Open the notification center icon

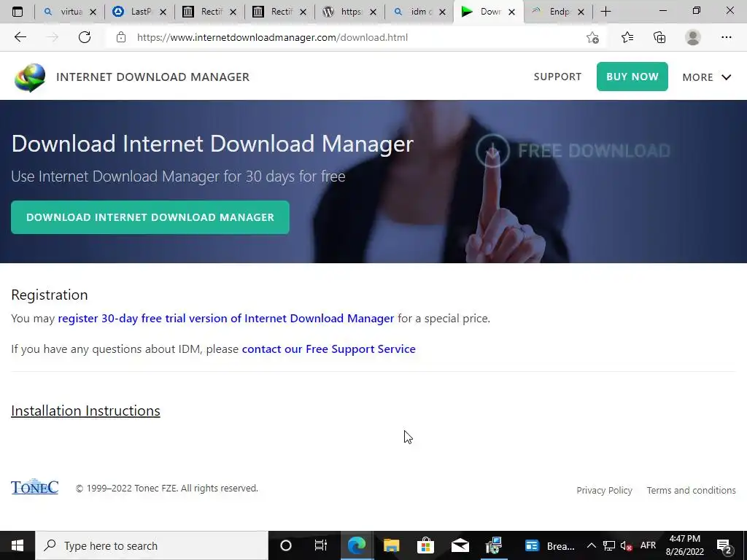tap(724, 546)
